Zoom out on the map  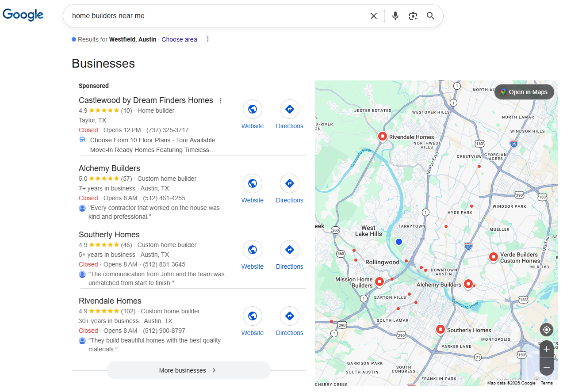point(547,367)
